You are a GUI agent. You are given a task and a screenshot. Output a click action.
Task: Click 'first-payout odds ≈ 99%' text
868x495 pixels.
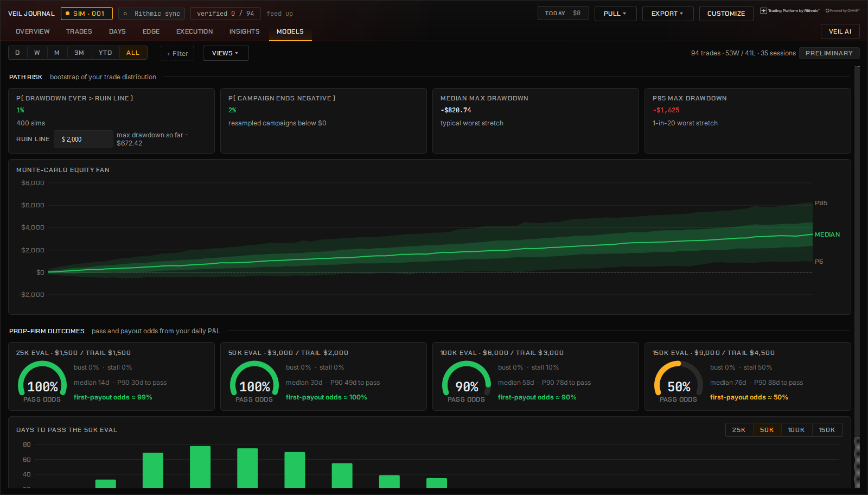tap(113, 397)
